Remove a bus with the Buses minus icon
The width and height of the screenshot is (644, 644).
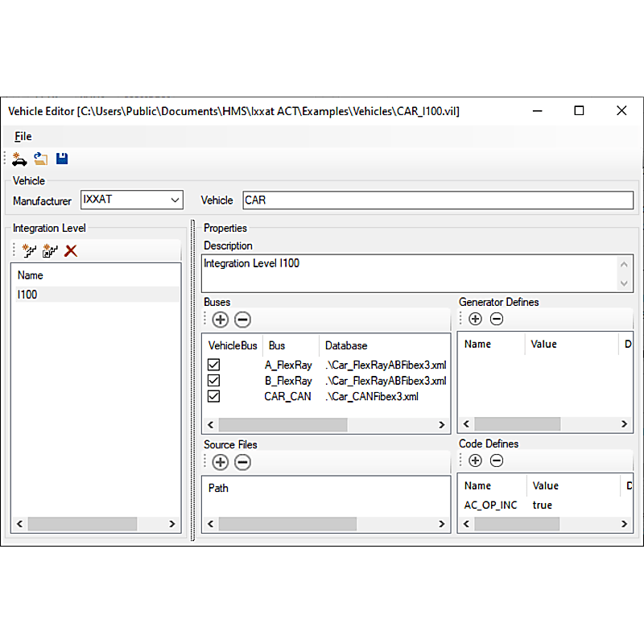click(241, 320)
